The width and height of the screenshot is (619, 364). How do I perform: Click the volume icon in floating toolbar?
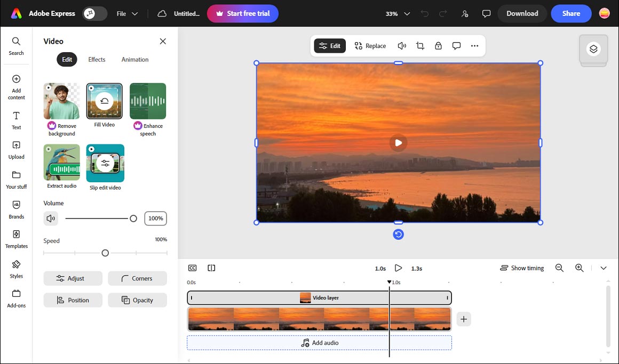click(402, 46)
